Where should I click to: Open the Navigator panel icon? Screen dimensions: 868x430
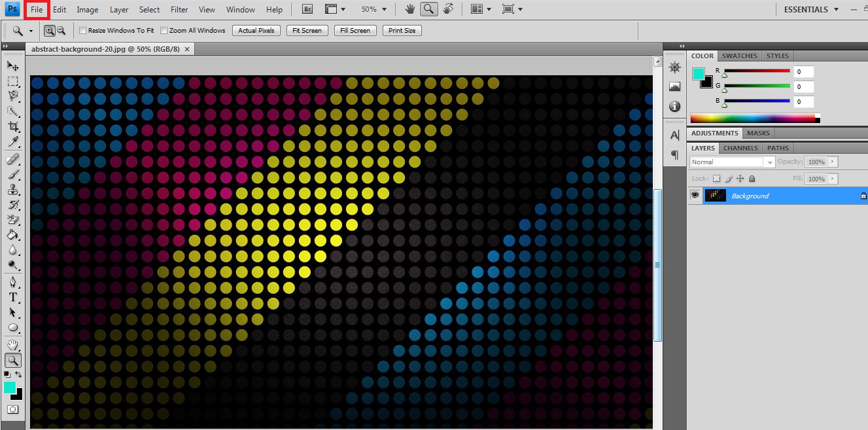675,67
